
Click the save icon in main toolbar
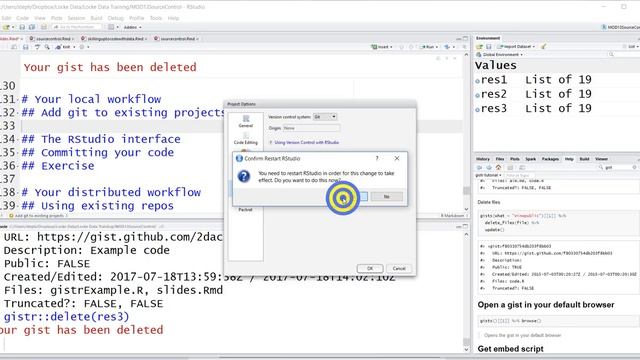pyautogui.click(x=22, y=27)
